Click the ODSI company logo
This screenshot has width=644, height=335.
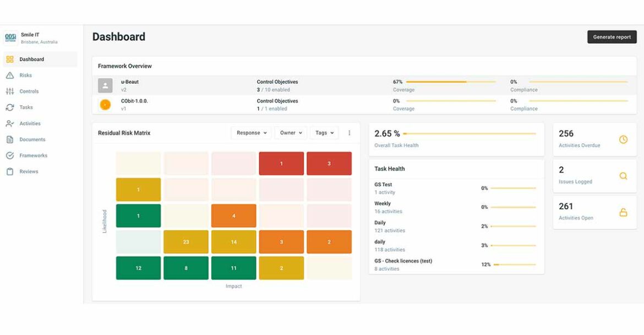[x=10, y=38]
